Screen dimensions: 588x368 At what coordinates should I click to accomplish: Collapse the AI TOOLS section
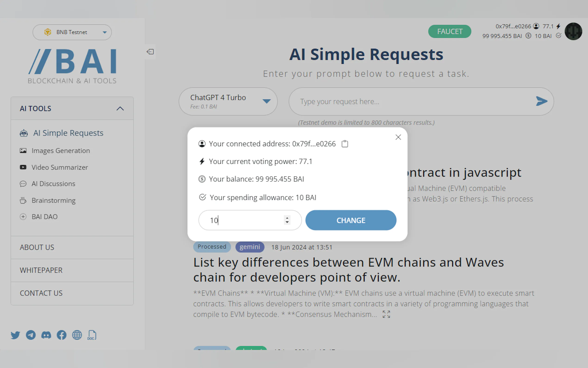point(120,108)
